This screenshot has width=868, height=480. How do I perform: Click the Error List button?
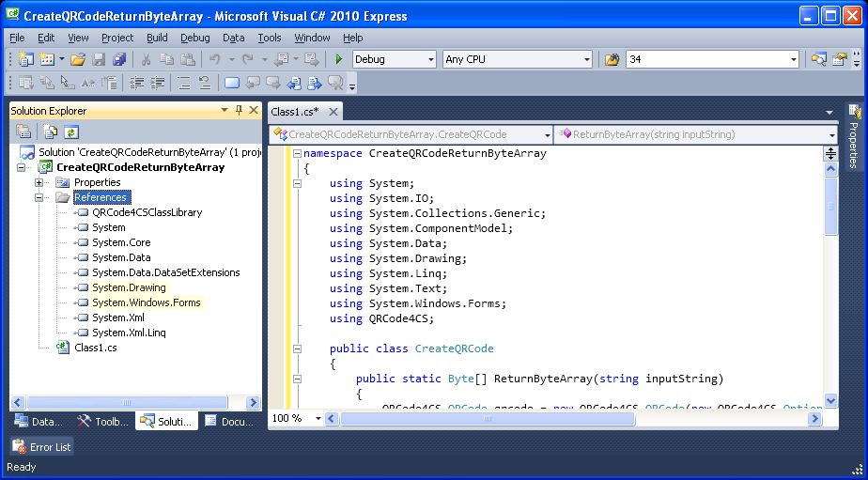[42, 447]
